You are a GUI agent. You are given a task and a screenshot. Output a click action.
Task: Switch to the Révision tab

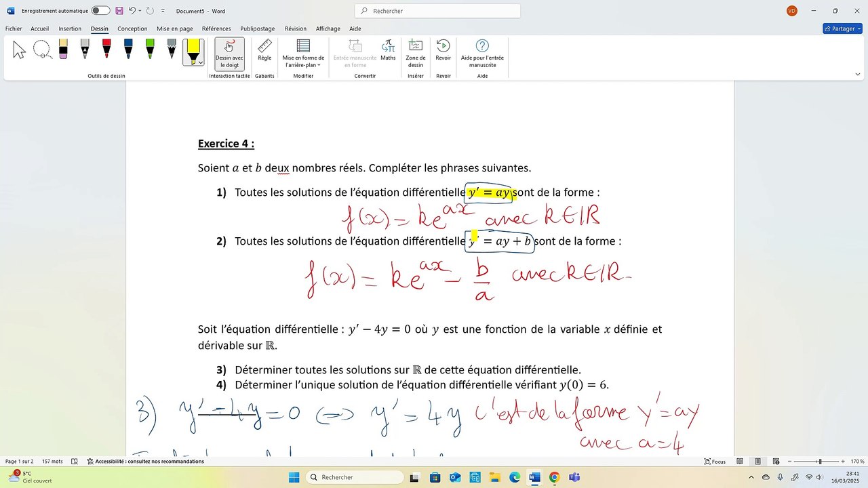(x=295, y=28)
